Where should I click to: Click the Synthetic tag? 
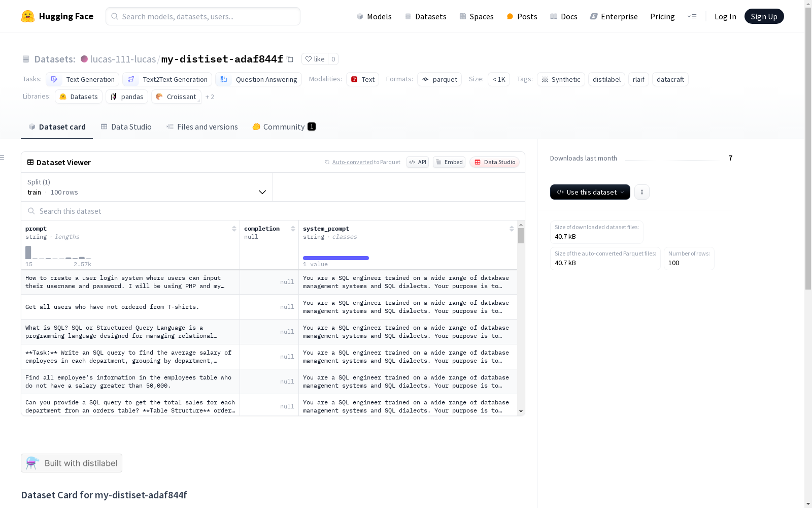point(561,79)
